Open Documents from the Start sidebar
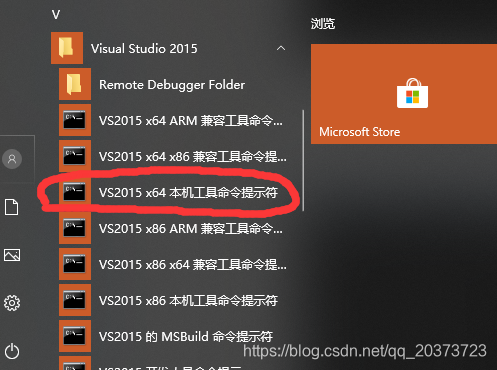497x370 pixels. [x=12, y=207]
